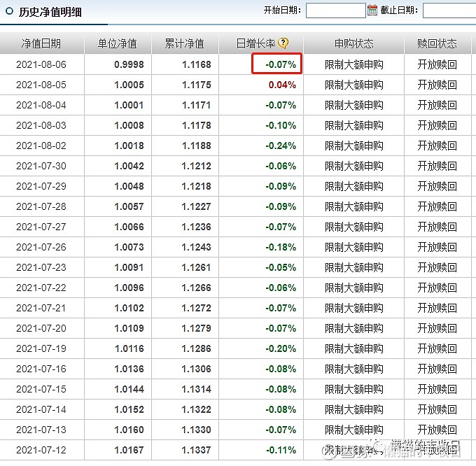Select date cell 2021-07-30
The width and height of the screenshot is (476, 466).
tap(41, 166)
